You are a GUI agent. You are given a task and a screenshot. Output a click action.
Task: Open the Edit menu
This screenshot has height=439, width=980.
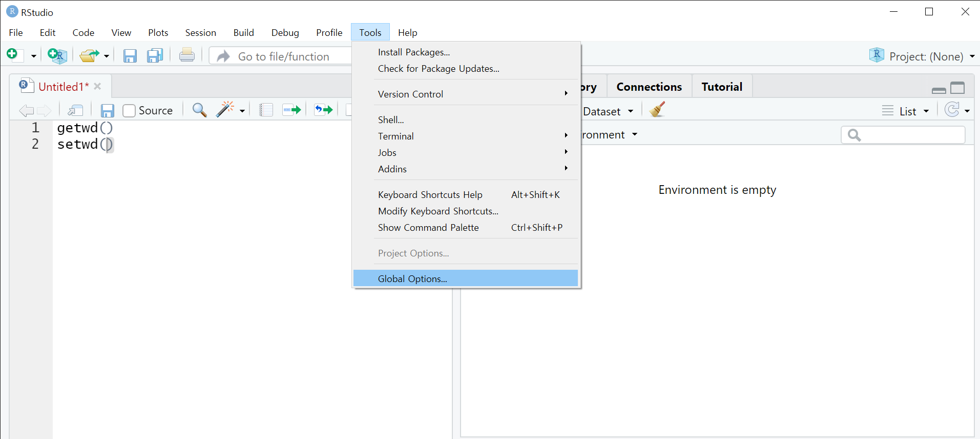(48, 32)
